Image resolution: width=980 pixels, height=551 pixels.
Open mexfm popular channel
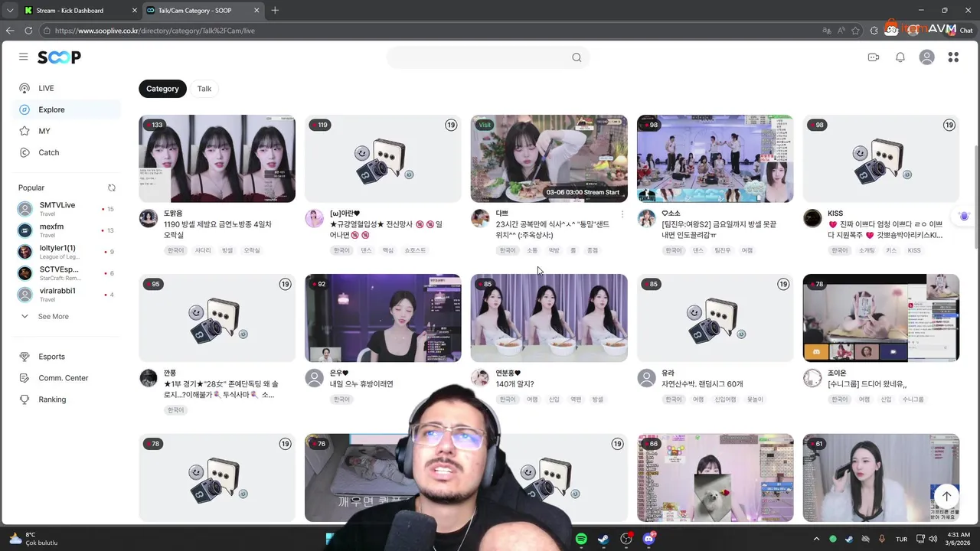pos(66,230)
